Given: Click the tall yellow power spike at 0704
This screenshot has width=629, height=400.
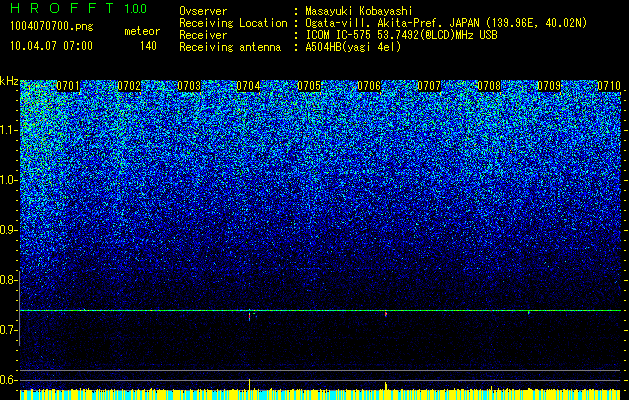Looking at the screenshot, I should [x=250, y=384].
